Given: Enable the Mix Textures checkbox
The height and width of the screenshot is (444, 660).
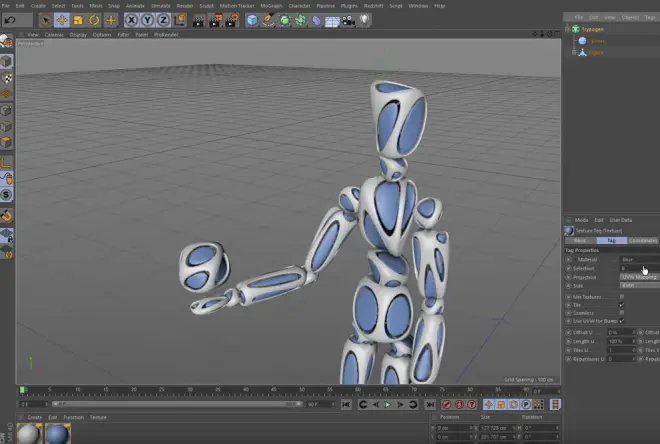Looking at the screenshot, I should (622, 296).
